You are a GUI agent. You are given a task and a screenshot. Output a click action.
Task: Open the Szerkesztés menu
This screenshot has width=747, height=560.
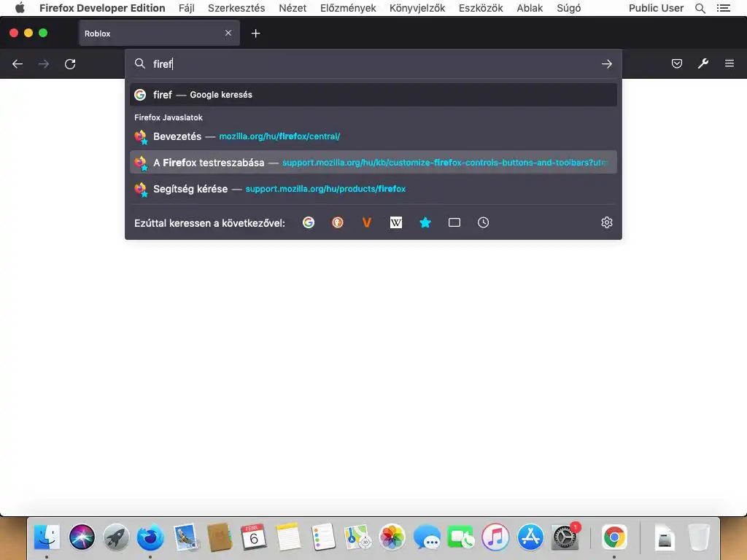[x=236, y=8]
